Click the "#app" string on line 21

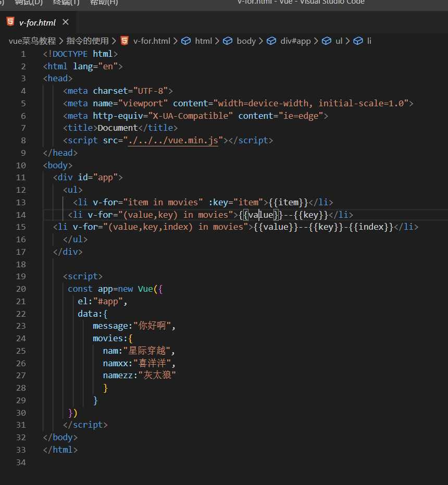pyautogui.click(x=108, y=301)
